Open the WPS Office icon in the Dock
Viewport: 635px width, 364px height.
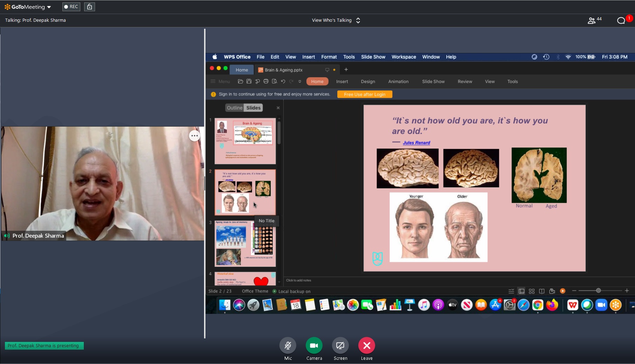(573, 305)
